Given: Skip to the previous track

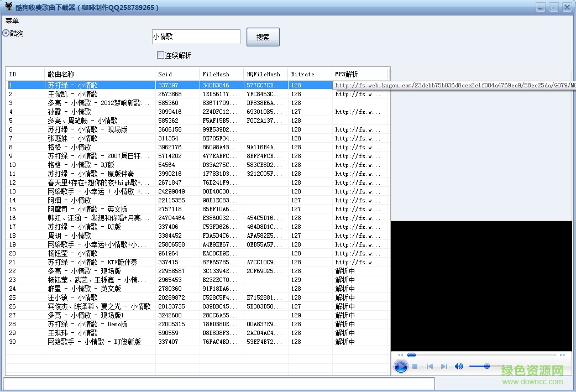Looking at the screenshot, I should click(429, 366).
